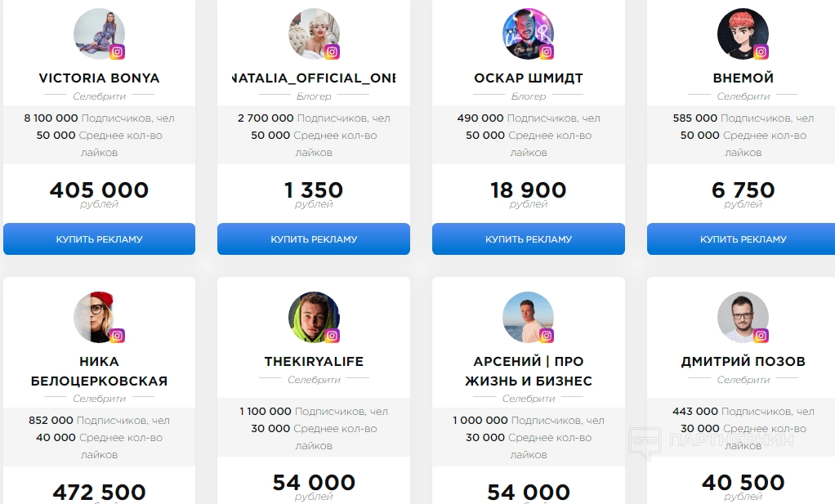The width and height of the screenshot is (835, 504).
Task: Open Victoria Bonya profile photo
Action: (98, 33)
